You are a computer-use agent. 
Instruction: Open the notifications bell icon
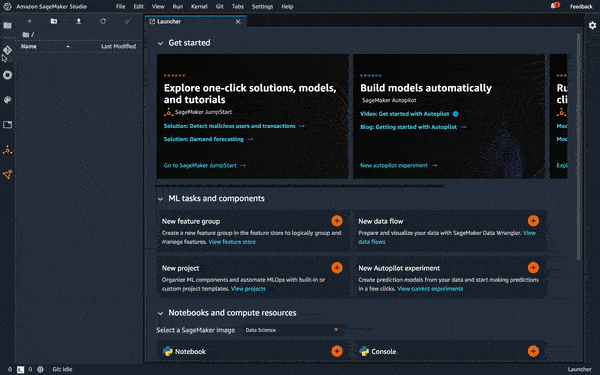554,6
